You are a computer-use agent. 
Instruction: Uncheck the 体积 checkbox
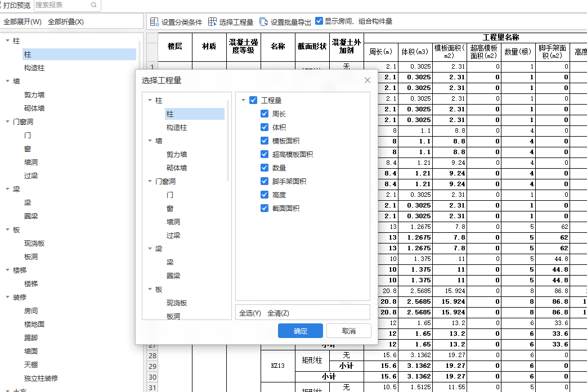(x=265, y=127)
